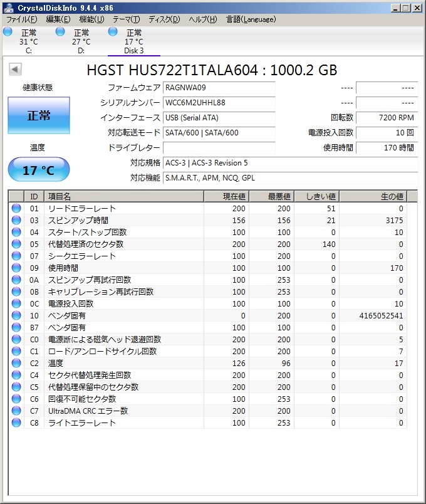Click threshold value 51
426x504 pixels.
(x=331, y=209)
